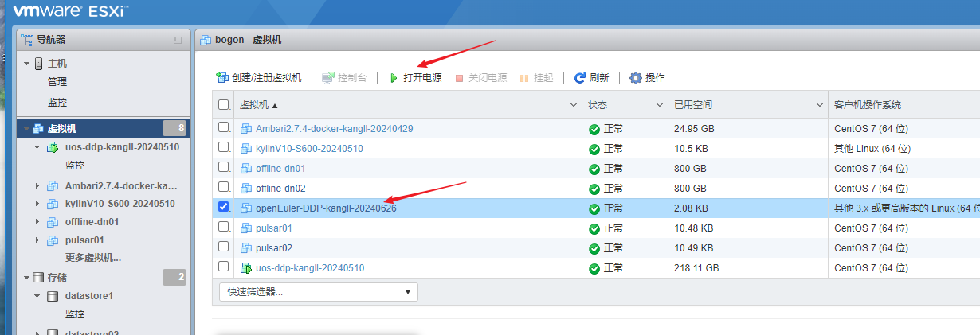Open the pulsar02 VM link
Image resolution: width=980 pixels, height=335 pixels.
(274, 248)
